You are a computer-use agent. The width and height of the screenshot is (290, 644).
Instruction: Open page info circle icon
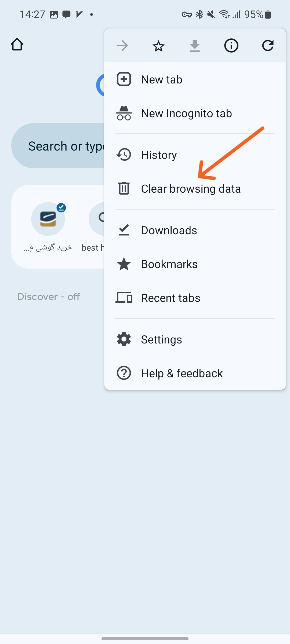tap(231, 46)
